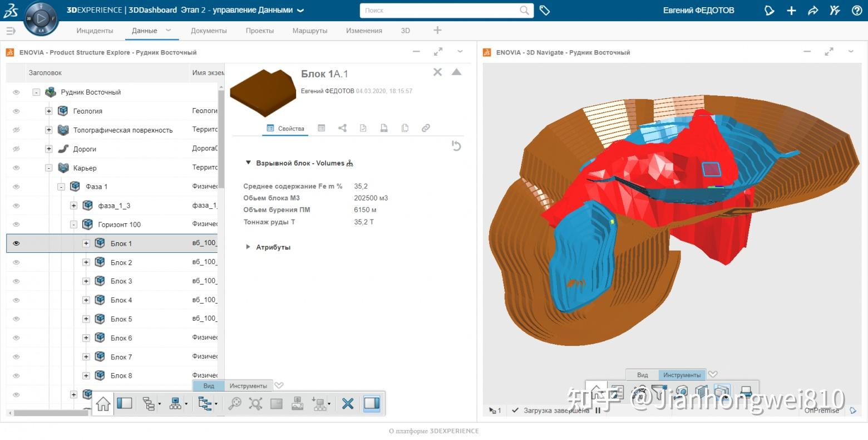
Task: Open the tag icon beside the search bar
Action: pyautogui.click(x=545, y=10)
